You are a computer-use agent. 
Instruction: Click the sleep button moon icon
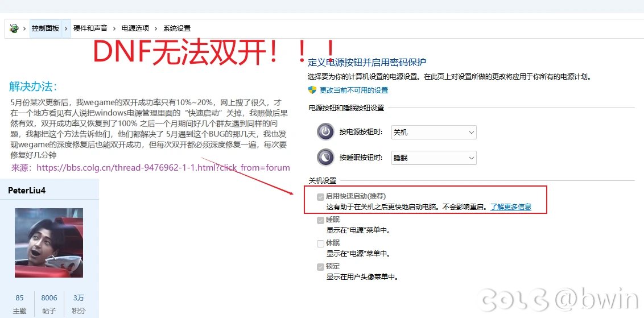pyautogui.click(x=325, y=158)
